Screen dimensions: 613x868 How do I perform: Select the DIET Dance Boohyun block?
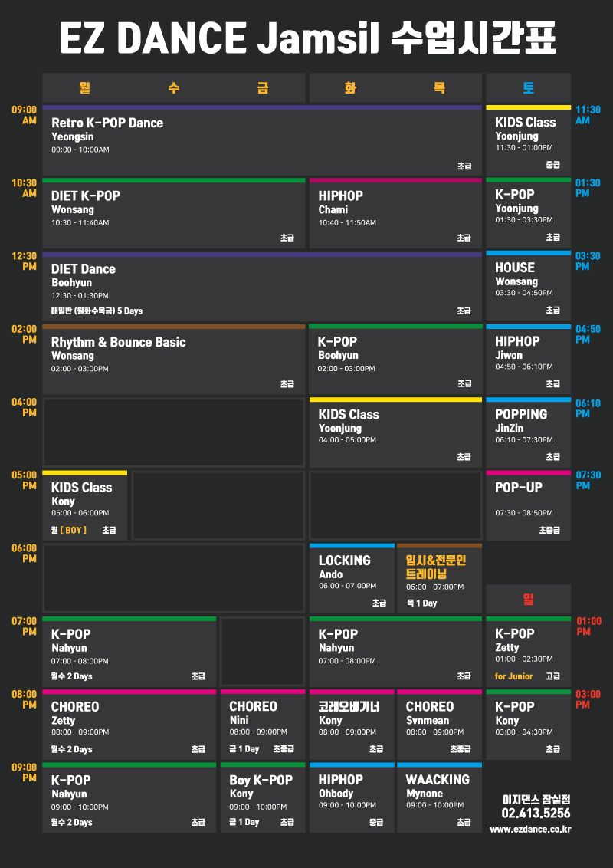[x=262, y=286]
